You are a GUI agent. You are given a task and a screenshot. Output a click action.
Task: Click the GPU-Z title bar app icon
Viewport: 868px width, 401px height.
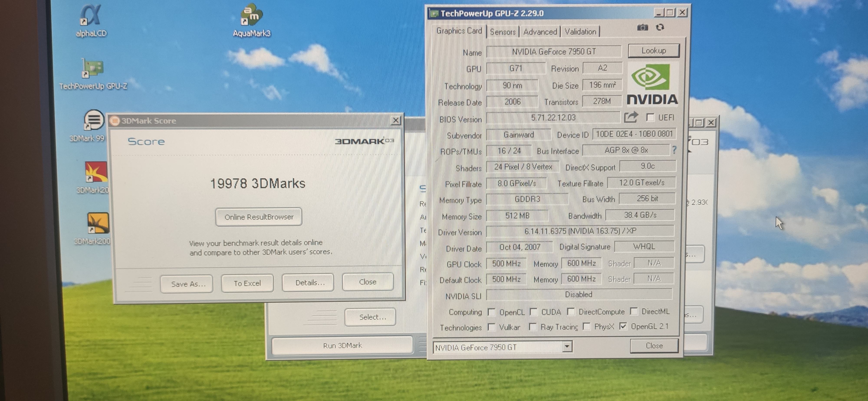point(434,13)
